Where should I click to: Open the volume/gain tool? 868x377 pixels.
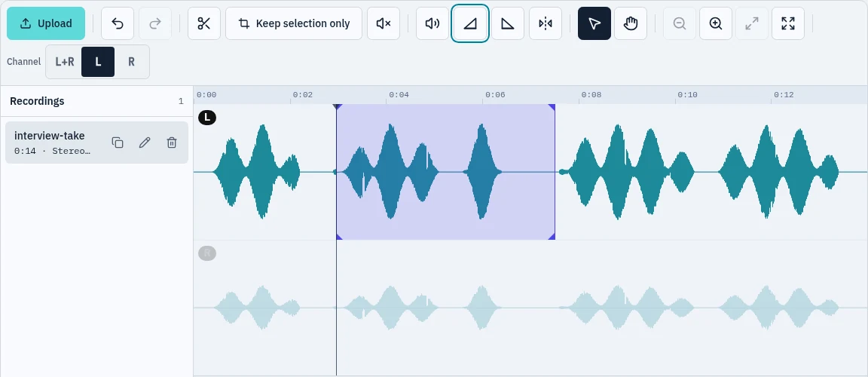pos(432,23)
